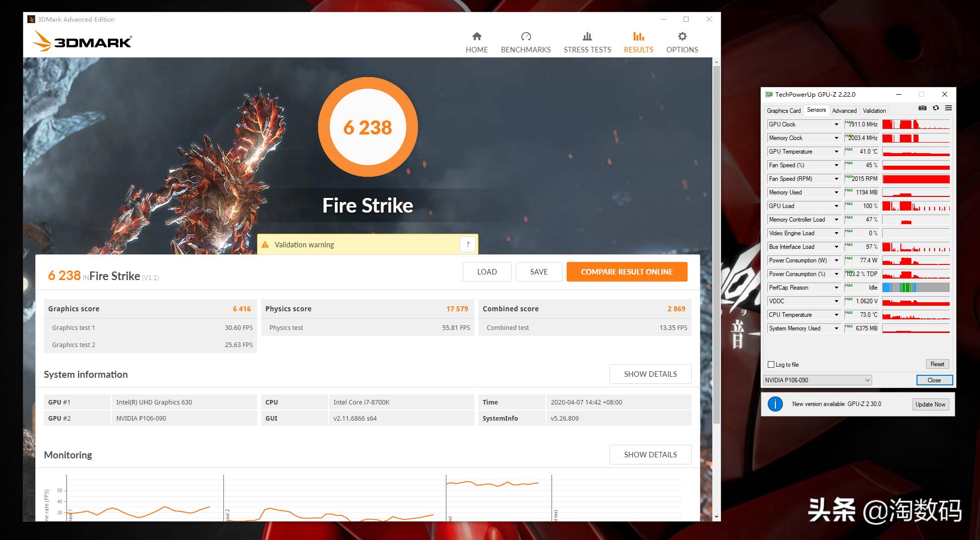Click the SystemInfo version v5.26.809
The image size is (980, 540).
point(565,419)
